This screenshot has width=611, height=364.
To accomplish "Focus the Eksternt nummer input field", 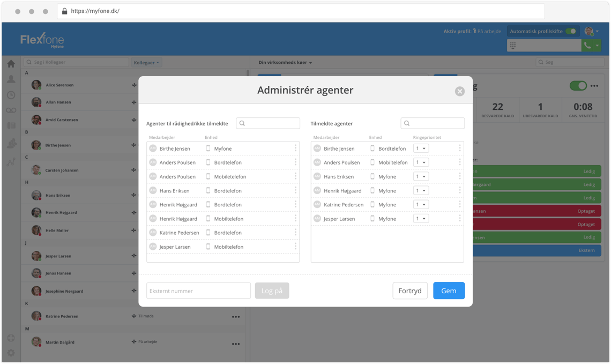I will [x=198, y=291].
